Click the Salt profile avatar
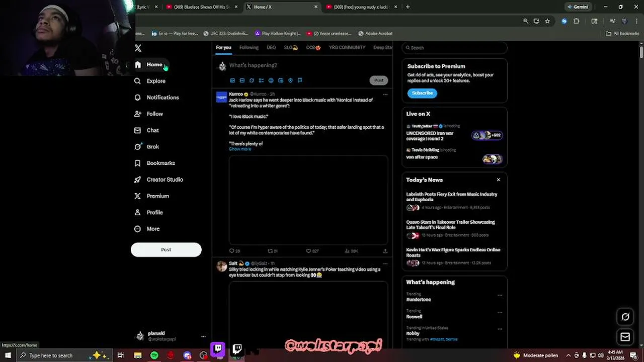The image size is (644, 362). coord(222,266)
